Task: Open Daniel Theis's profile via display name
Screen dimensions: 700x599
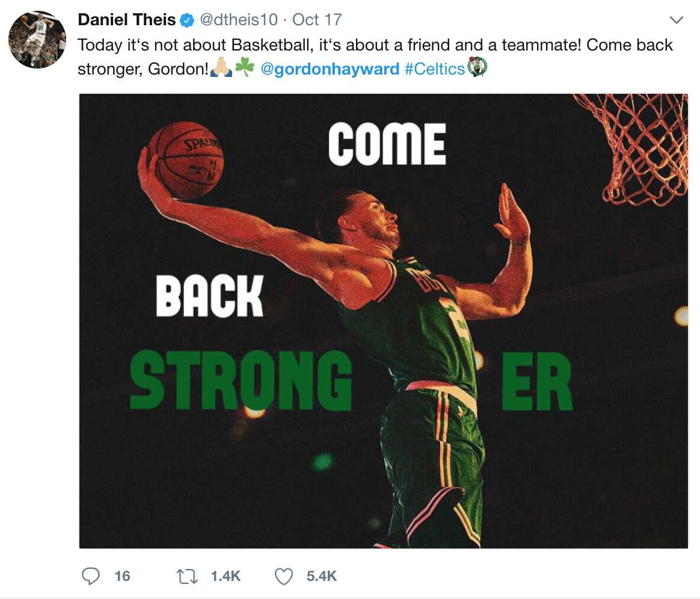Action: [126, 20]
